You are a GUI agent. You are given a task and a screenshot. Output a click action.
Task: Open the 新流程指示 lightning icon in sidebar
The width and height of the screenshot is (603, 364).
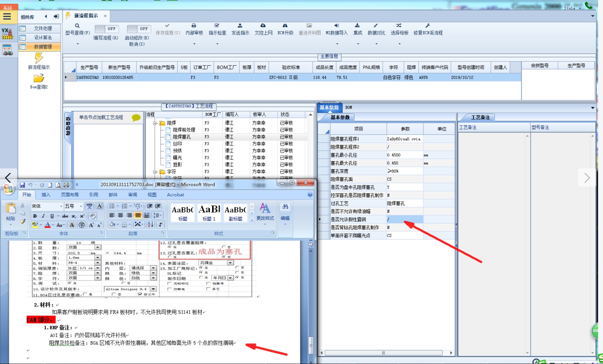[x=39, y=58]
